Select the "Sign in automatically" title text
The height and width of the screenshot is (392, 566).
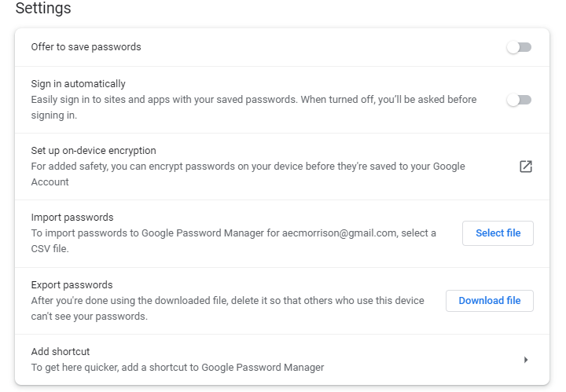click(x=78, y=84)
